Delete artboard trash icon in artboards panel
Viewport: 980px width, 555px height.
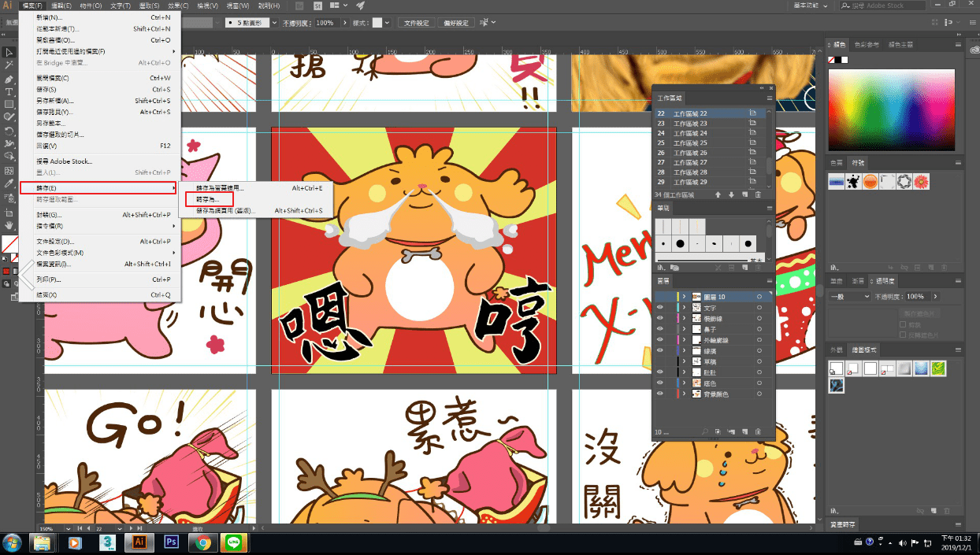click(758, 194)
